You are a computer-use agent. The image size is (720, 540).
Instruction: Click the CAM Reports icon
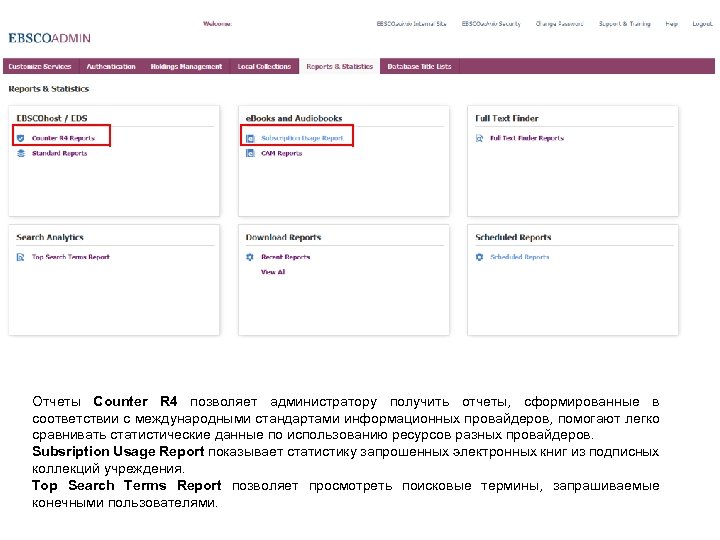(x=250, y=153)
